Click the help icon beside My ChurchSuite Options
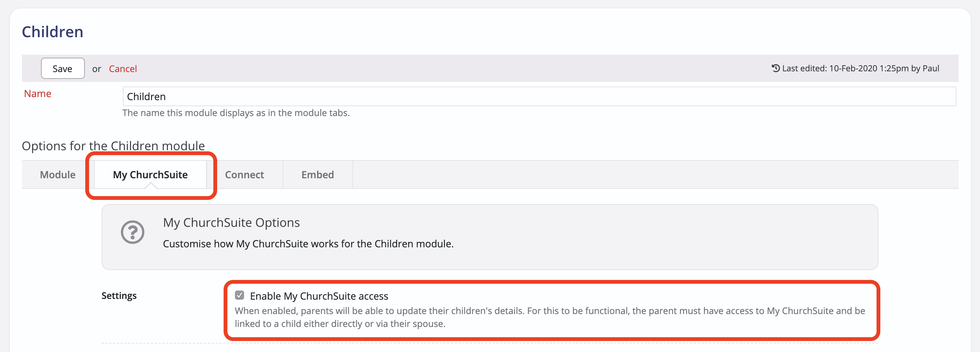This screenshot has width=980, height=352. click(x=132, y=232)
